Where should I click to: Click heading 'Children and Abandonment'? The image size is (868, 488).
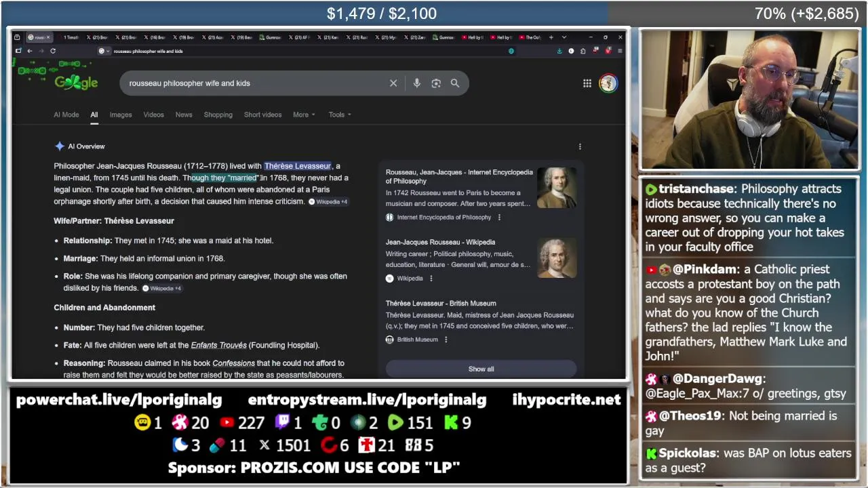(x=104, y=308)
